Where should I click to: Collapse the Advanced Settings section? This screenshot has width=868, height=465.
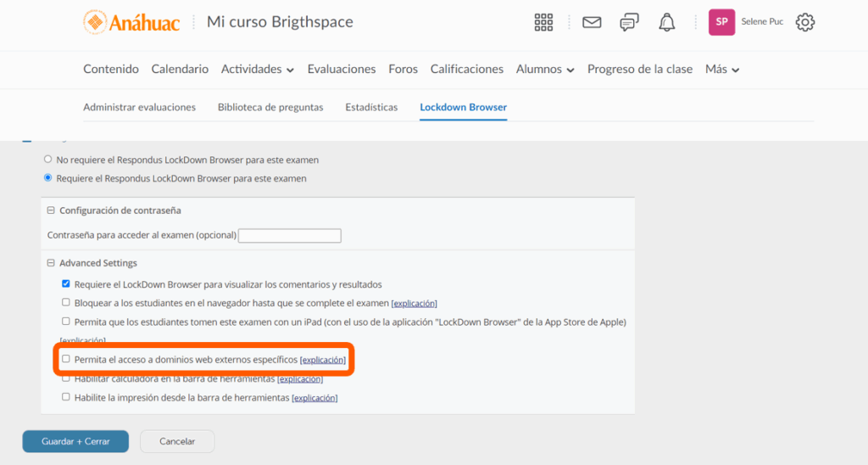point(51,263)
